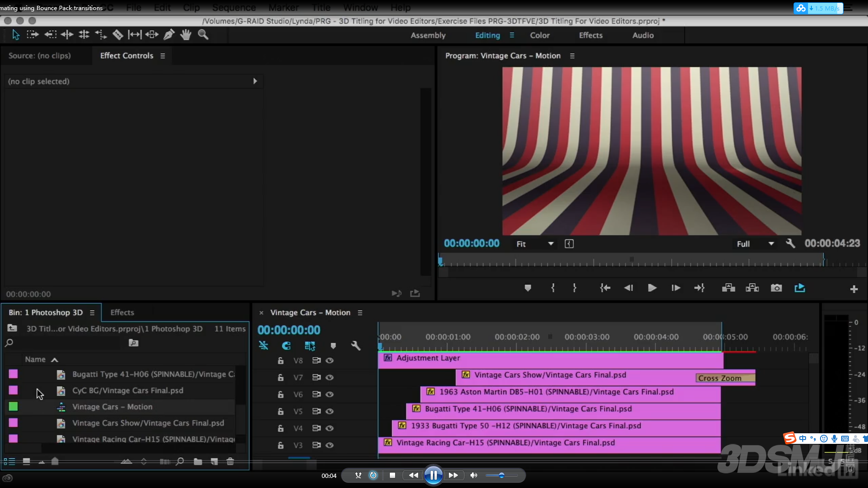Viewport: 868px width, 488px height.
Task: Click the pink label of Bugatti Type 41
Action: pyautogui.click(x=13, y=374)
